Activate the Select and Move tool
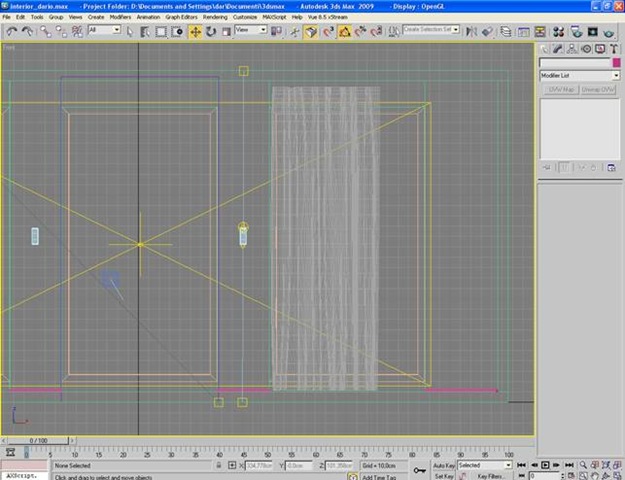Screen dimensions: 625x480 [195, 31]
